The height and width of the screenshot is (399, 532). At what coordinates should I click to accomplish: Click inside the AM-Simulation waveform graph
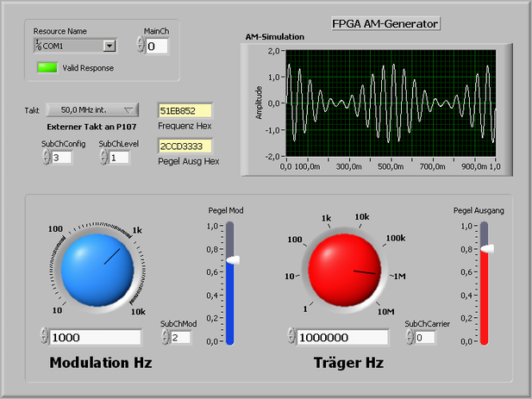coord(391,103)
